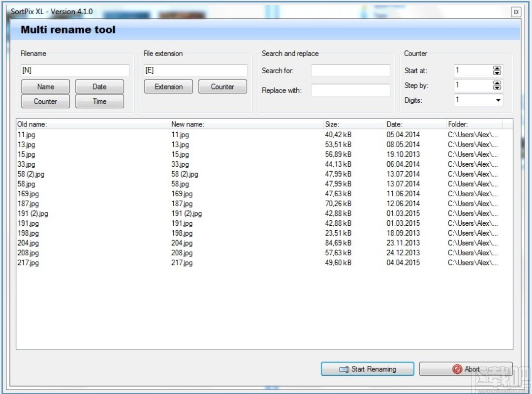Click new name 169.jpg cell
The width and height of the screenshot is (532, 394).
click(x=182, y=194)
